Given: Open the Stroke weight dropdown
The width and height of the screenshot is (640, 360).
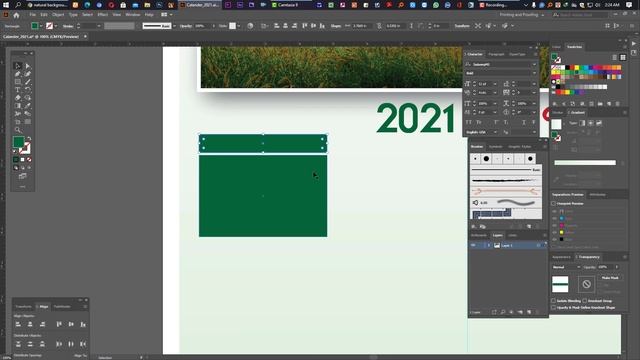Looking at the screenshot, I should [x=98, y=26].
